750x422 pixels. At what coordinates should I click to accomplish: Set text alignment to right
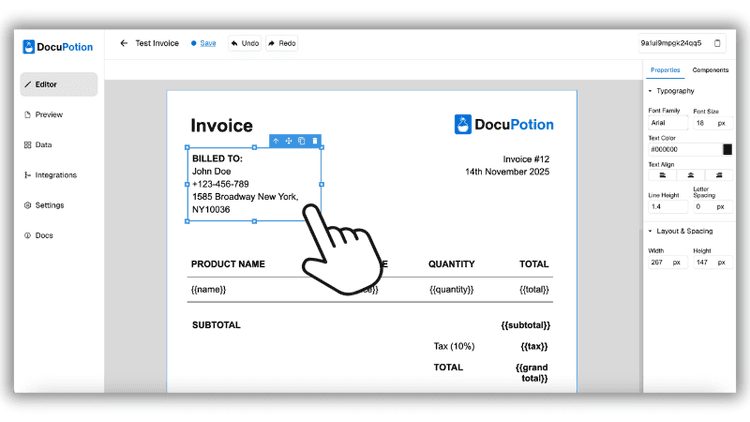click(x=717, y=175)
